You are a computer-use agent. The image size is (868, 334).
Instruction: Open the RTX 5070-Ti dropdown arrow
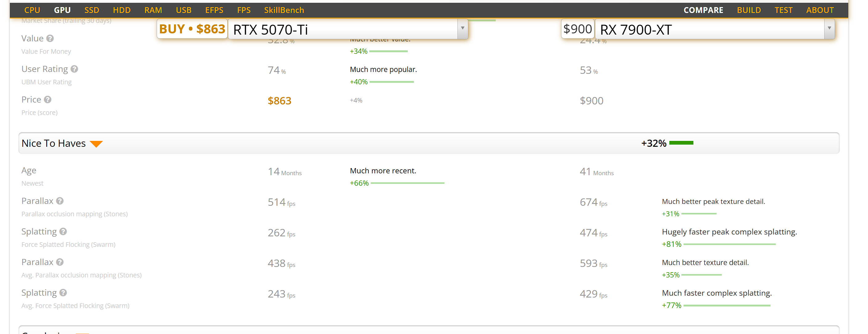462,28
